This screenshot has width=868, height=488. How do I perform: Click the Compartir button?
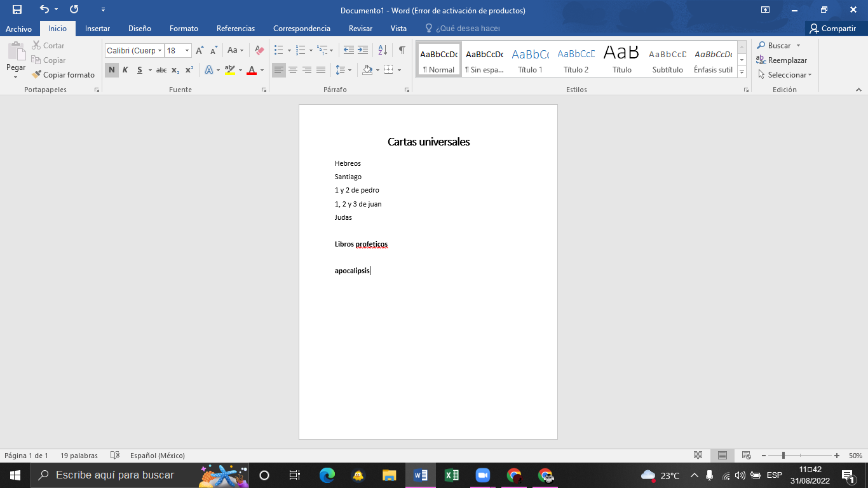coord(832,29)
